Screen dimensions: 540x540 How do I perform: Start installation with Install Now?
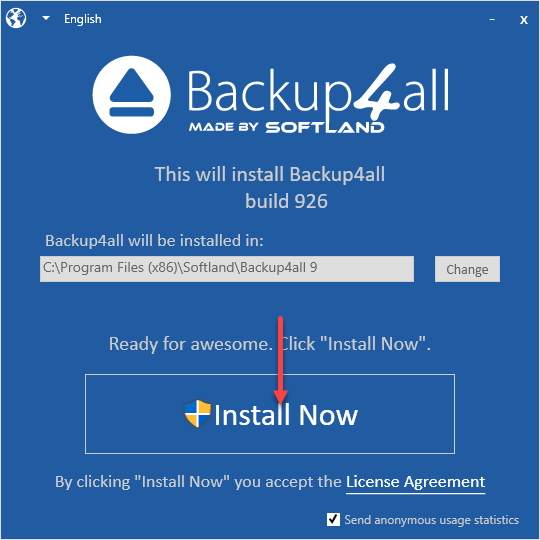pos(270,414)
